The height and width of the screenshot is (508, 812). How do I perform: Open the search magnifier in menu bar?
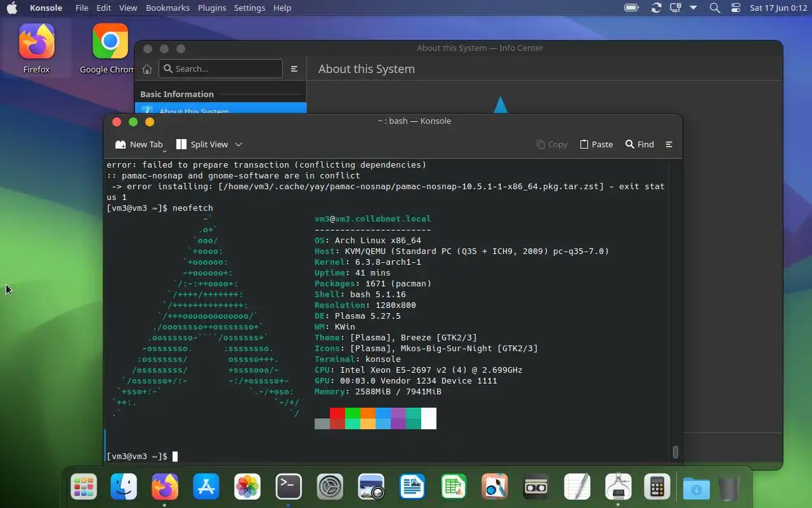715,8
